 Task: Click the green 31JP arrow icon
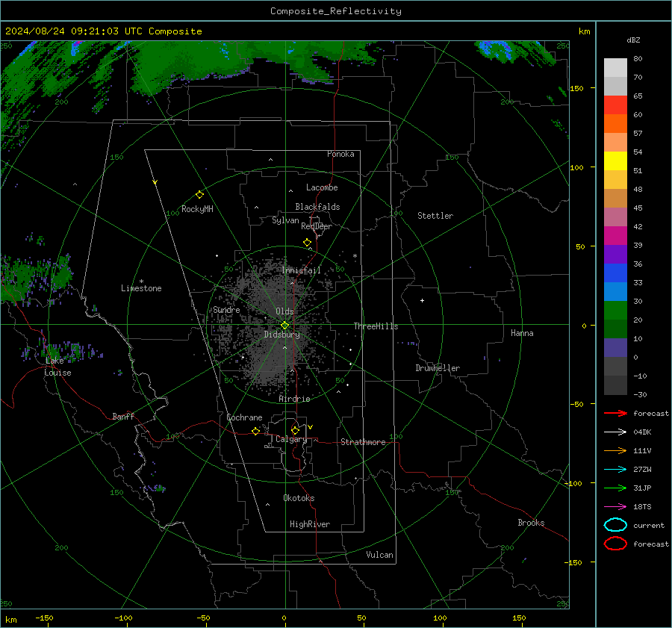[615, 488]
